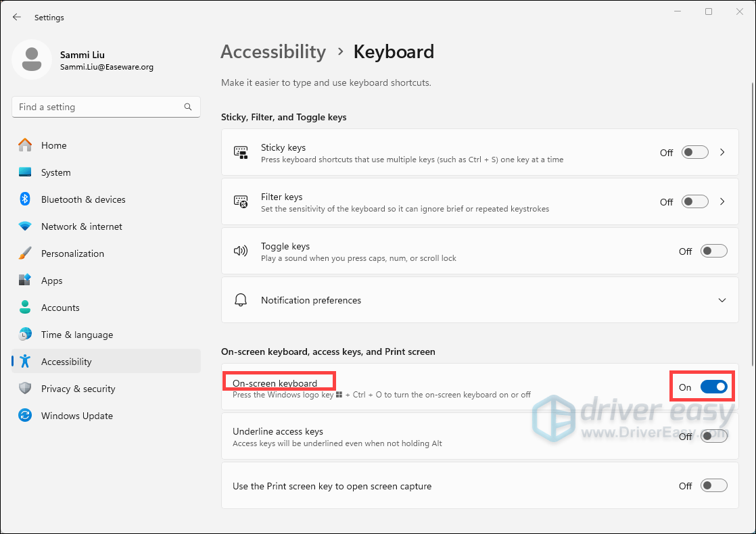Click the search magnifier icon
This screenshot has width=756, height=534.
[x=188, y=107]
